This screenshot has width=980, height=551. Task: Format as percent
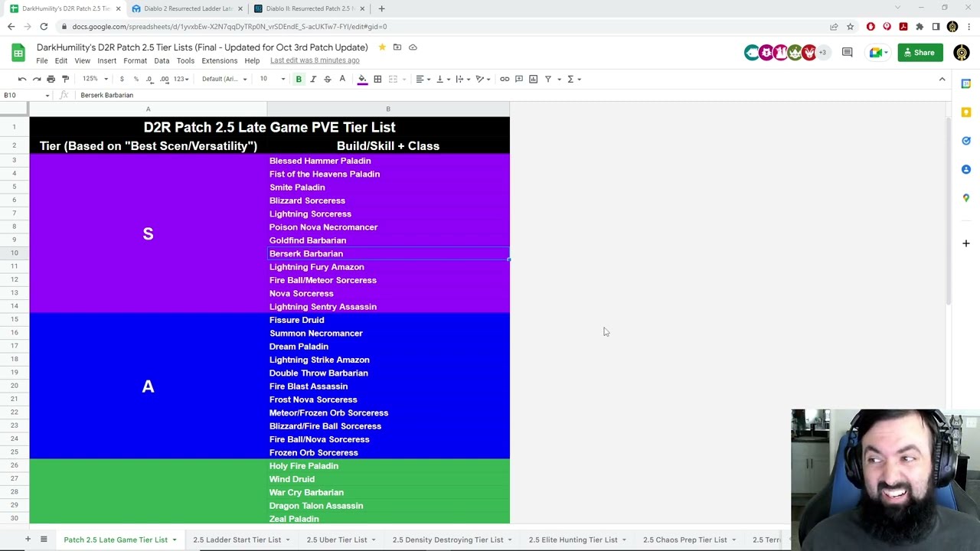point(136,79)
